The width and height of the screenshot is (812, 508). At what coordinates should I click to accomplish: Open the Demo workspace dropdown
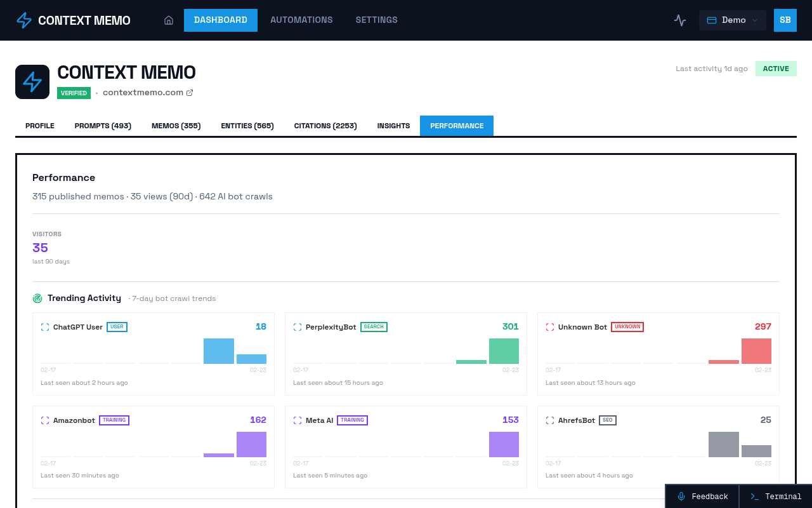pos(732,20)
